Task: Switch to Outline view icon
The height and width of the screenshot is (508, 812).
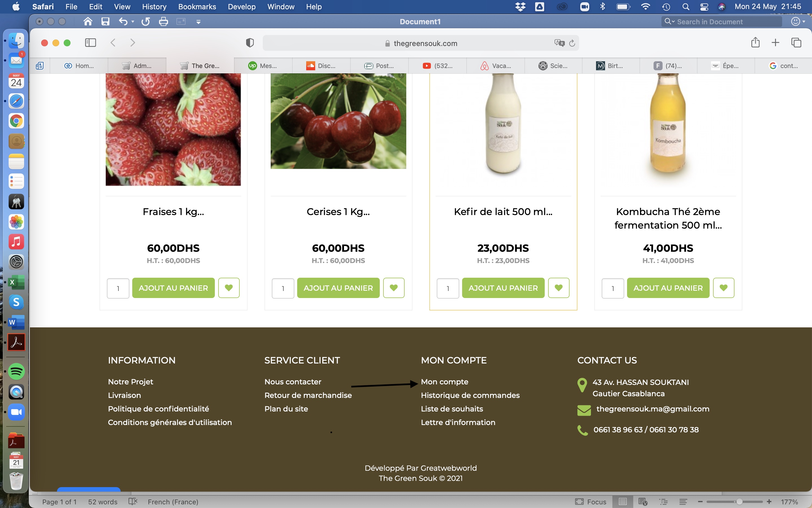Action: (x=663, y=502)
